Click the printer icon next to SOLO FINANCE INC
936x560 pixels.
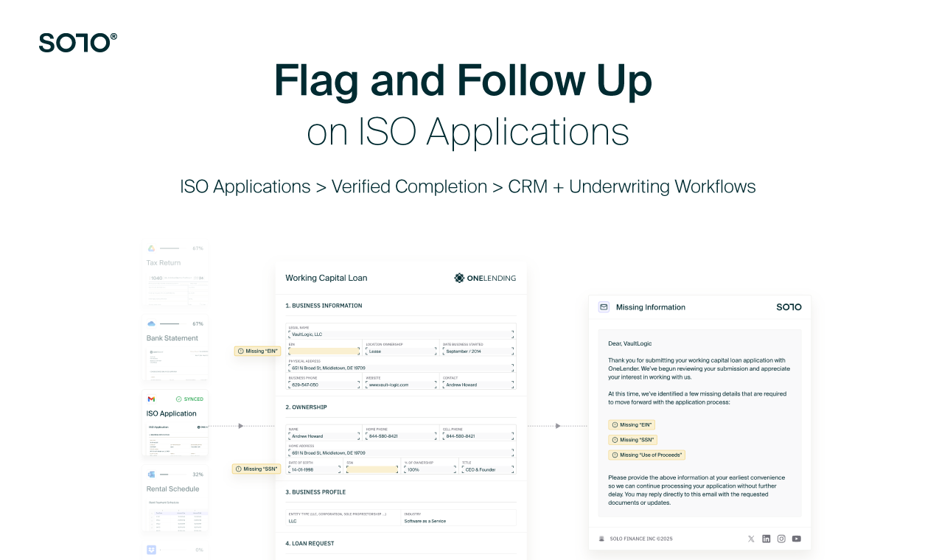tap(601, 539)
